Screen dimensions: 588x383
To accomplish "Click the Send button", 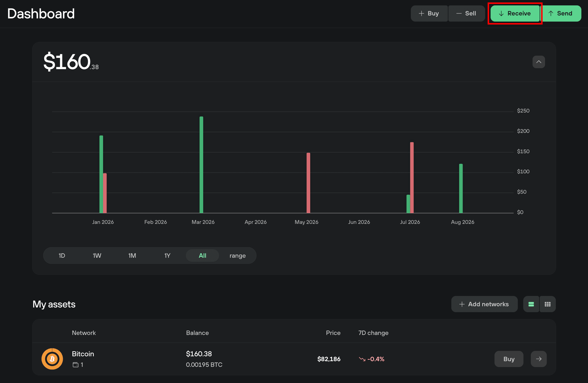I will pos(561,13).
